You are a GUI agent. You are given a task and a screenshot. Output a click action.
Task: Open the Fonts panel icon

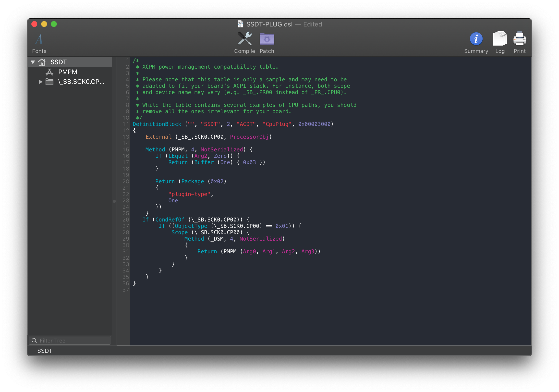coord(39,39)
